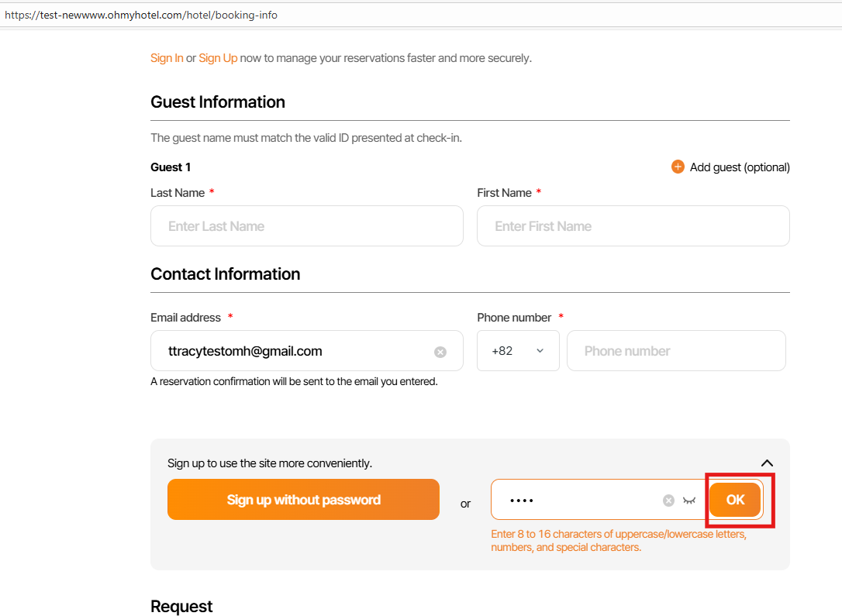Viewport: 842px width, 616px height.
Task: Click the Email address field label
Action: (x=185, y=318)
